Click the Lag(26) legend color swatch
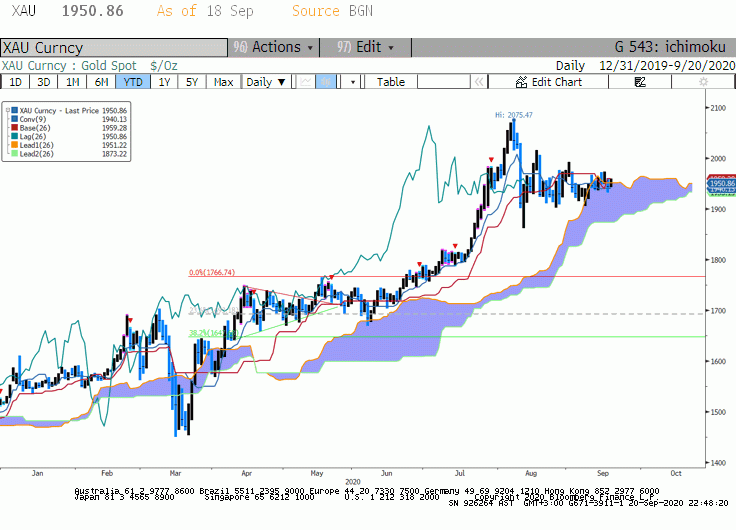Image resolution: width=736 pixels, height=530 pixels. click(15, 136)
